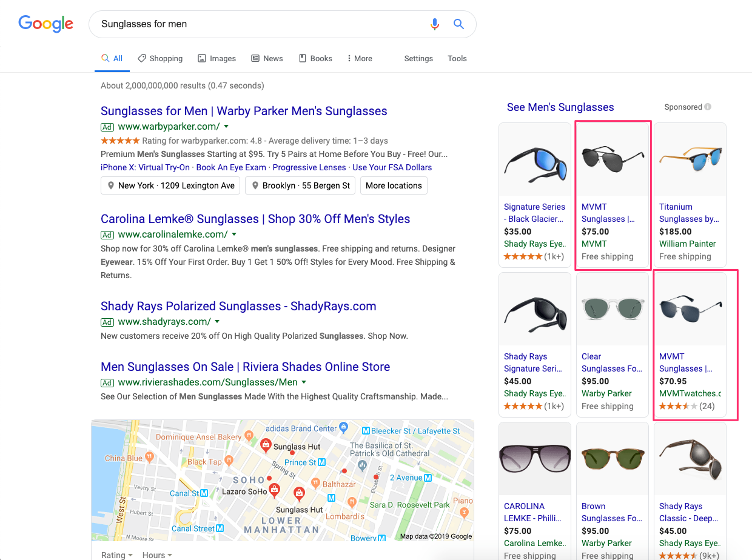Click MVMT aviator sunglasses $75.00 thumbnail
The height and width of the screenshot is (560, 752).
(612, 159)
